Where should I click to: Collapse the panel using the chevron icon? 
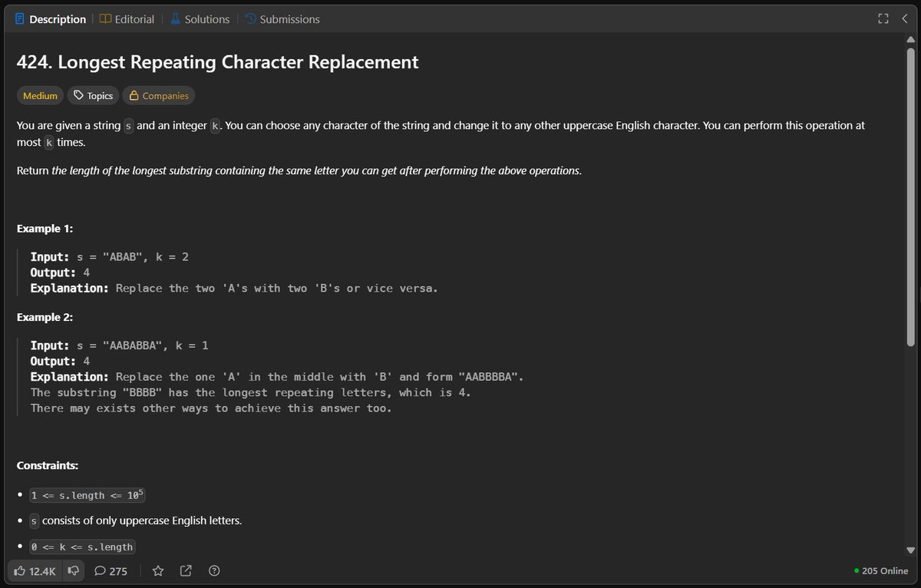pyautogui.click(x=905, y=18)
